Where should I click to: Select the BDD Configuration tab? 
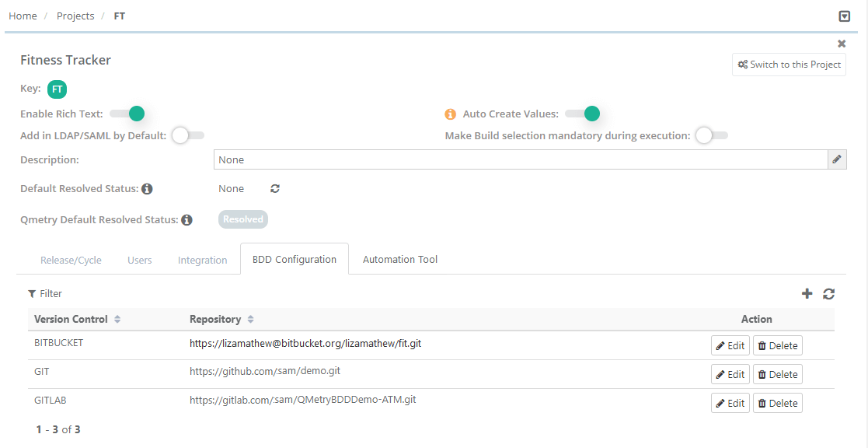coord(295,259)
